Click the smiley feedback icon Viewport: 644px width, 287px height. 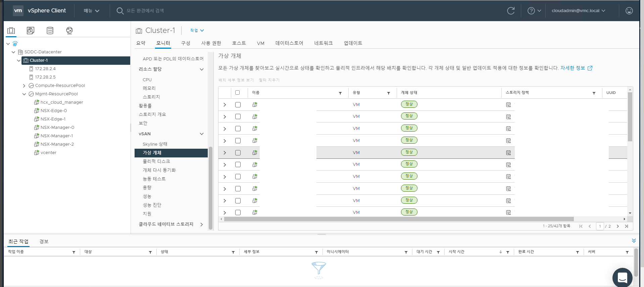pyautogui.click(x=629, y=11)
